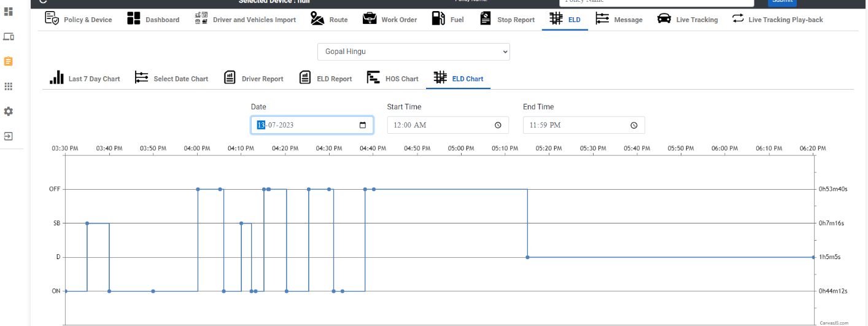Open the Policy & Device tab
Viewport: 868px width, 326px height.
(79, 19)
